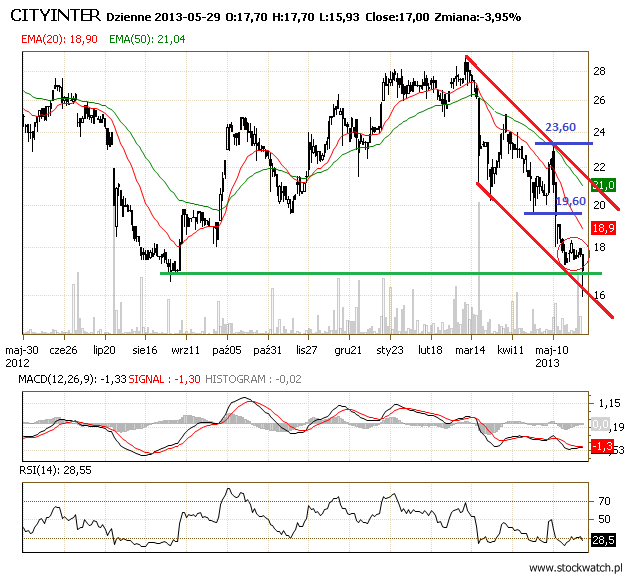Screen dimensions: 630x580
Task: Click the 'paź05' date axis label
Action: pyautogui.click(x=227, y=350)
